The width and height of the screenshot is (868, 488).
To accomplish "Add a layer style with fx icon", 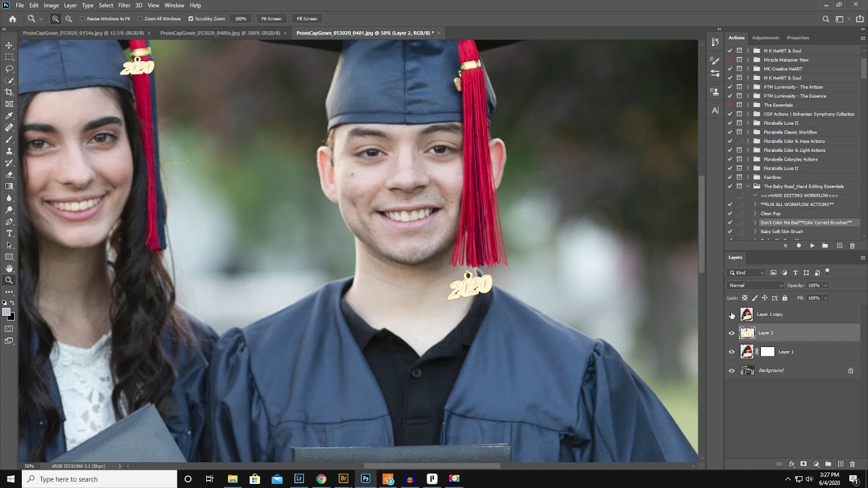I will coord(791,464).
